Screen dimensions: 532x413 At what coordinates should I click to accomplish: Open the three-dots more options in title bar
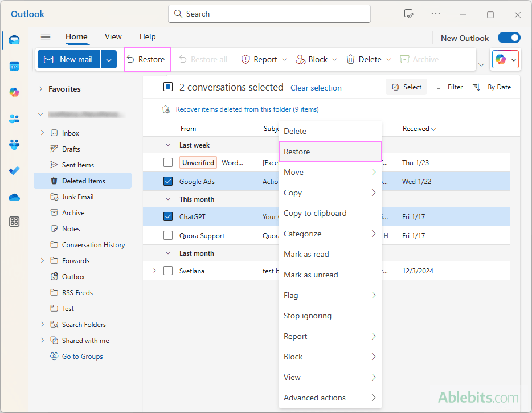pyautogui.click(x=436, y=14)
